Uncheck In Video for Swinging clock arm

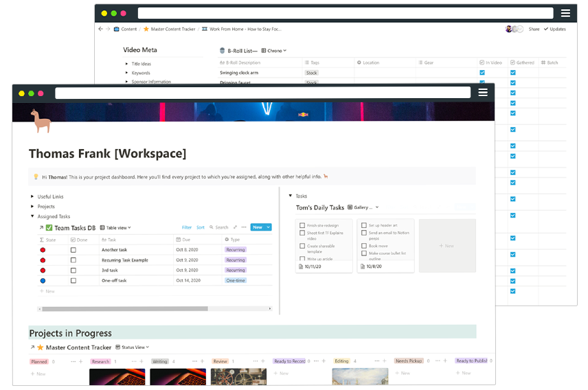(482, 73)
